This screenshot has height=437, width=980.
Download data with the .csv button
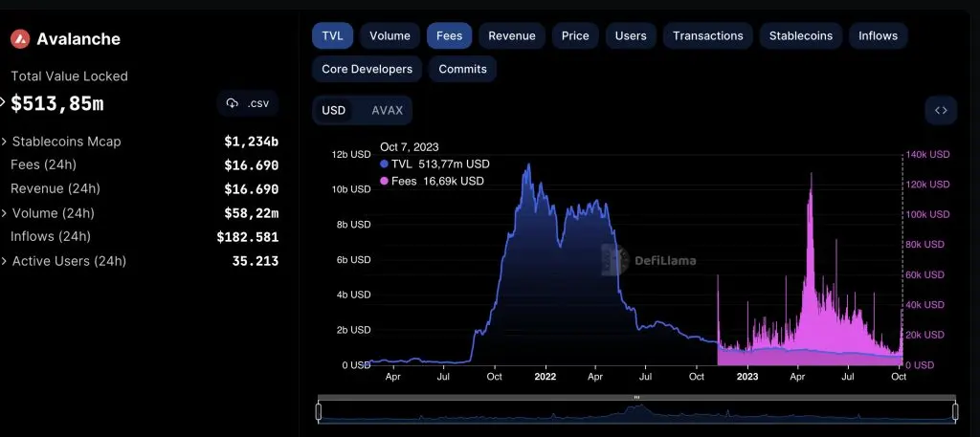(248, 103)
